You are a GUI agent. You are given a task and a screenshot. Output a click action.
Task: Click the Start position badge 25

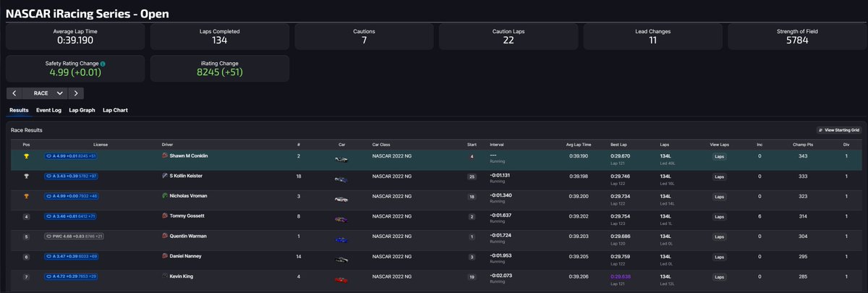tap(472, 177)
